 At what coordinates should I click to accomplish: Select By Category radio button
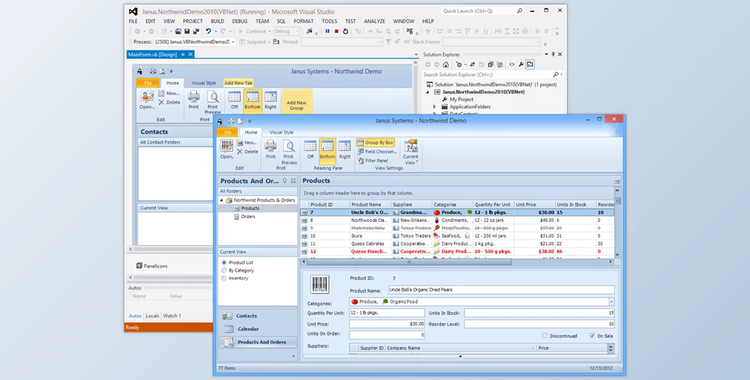[224, 270]
